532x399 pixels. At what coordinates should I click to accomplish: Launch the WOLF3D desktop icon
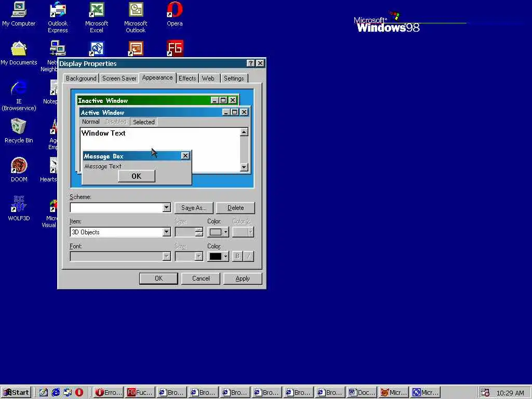click(19, 209)
